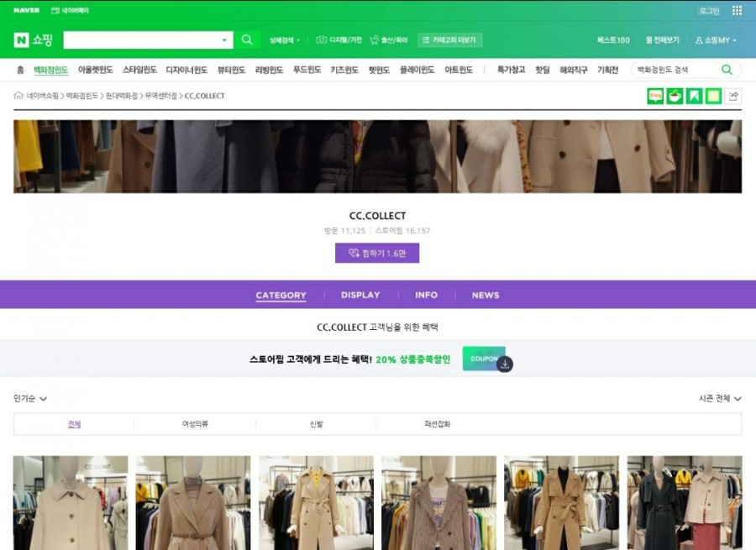
Task: Open the Trade Center branch breadcrumb
Action: [x=161, y=96]
